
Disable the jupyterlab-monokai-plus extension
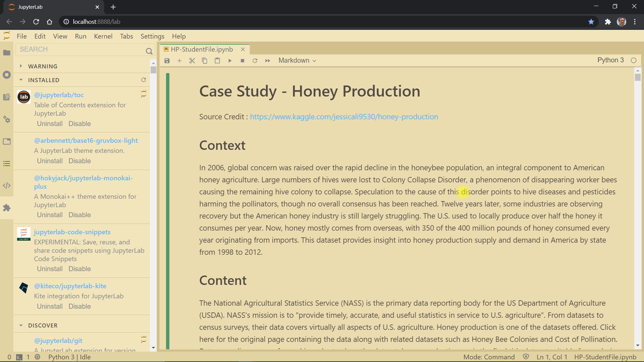79,215
